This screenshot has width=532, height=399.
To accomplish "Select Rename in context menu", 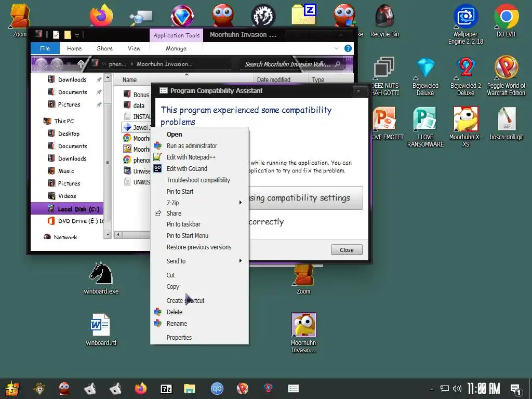I will [x=177, y=324].
